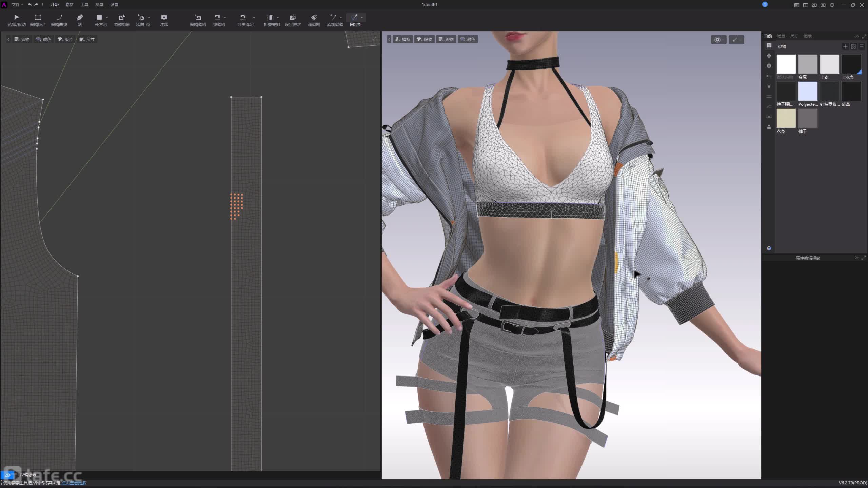Toggle 版片 pattern display in 2D view
Image resolution: width=868 pixels, height=488 pixels.
65,39
